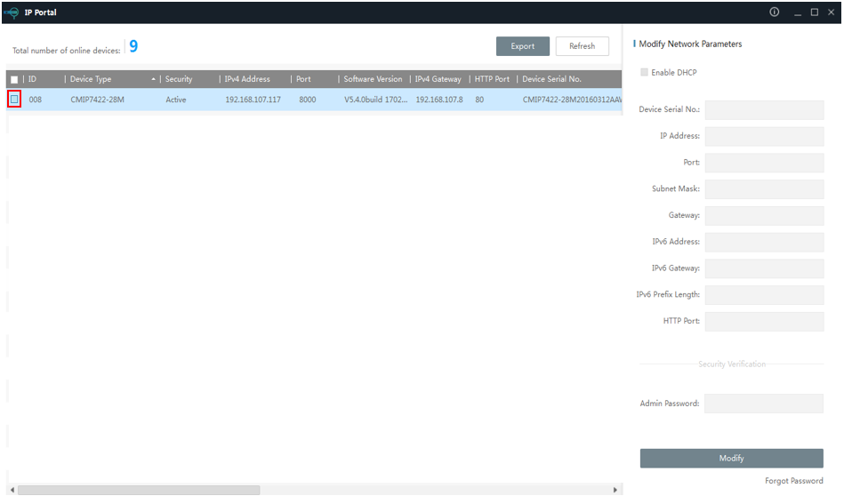Image resolution: width=844 pixels, height=504 pixels.
Task: Tick the checkbox for device 008
Action: (x=14, y=100)
